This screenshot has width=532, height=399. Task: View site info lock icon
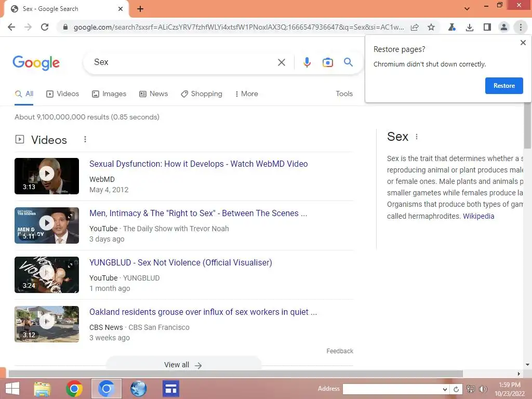65,27
